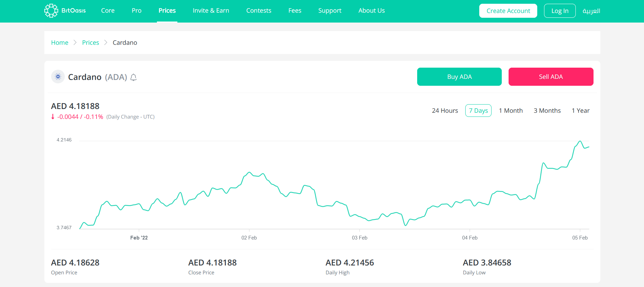Open the Pro menu item

(x=136, y=11)
